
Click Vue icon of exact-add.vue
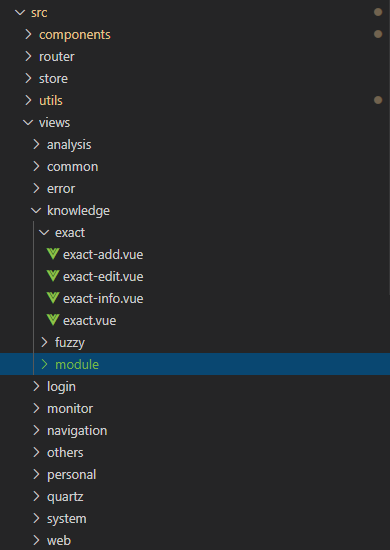pos(53,254)
